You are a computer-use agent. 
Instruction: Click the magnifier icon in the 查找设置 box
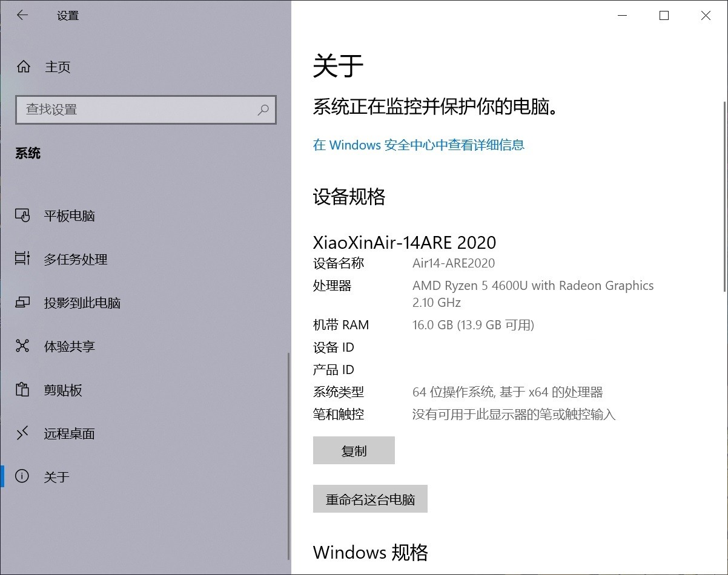(263, 110)
